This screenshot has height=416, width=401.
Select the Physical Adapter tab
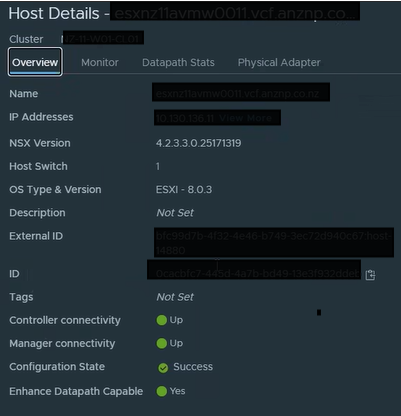coord(279,62)
